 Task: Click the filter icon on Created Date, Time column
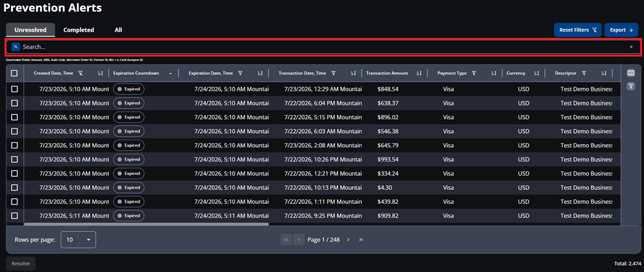(80, 73)
